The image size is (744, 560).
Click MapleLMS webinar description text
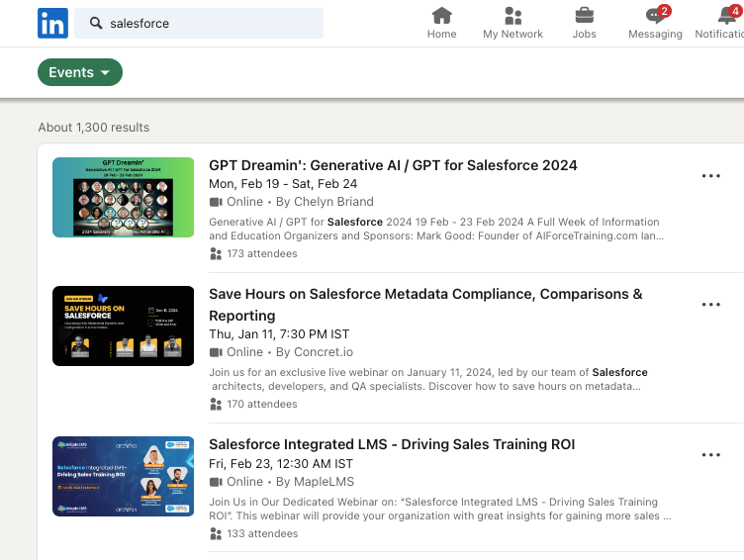coord(440,509)
